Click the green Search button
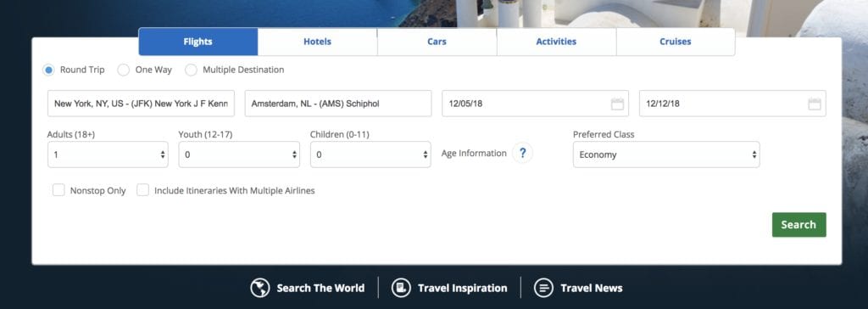This screenshot has width=868, height=309. point(798,225)
